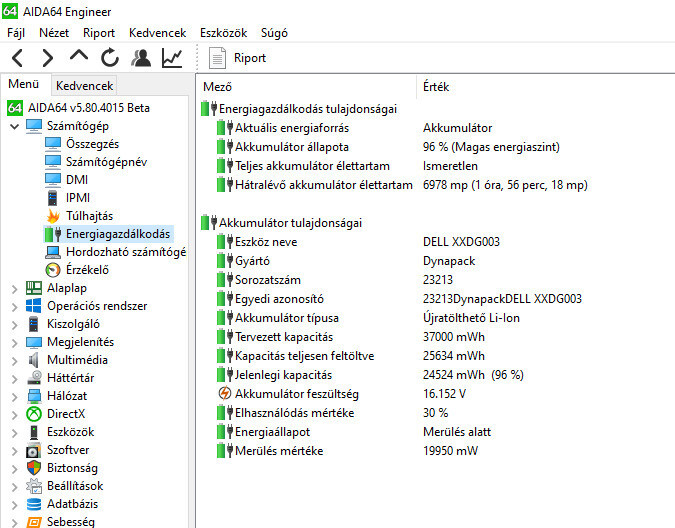Viewport: 675px width, 528px height.
Task: Open the Nézet menu
Action: tap(54, 33)
